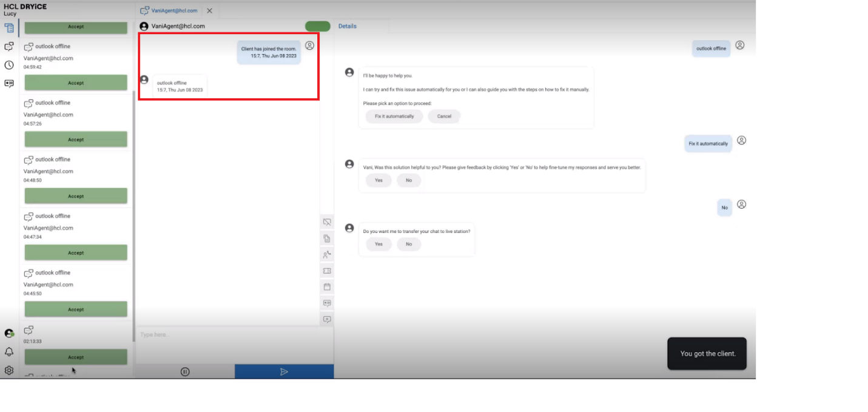This screenshot has height=412, width=868.
Task: Click the ticket icon in chat toolbar
Action: point(327,271)
